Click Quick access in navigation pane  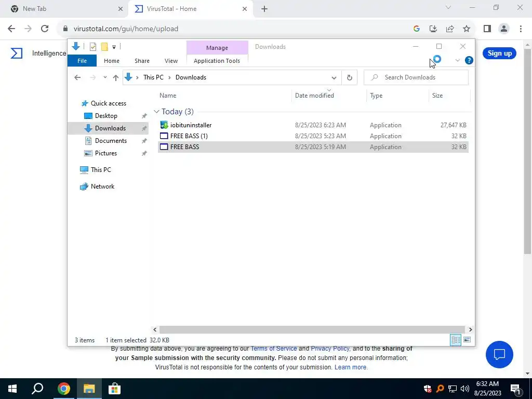108,103
